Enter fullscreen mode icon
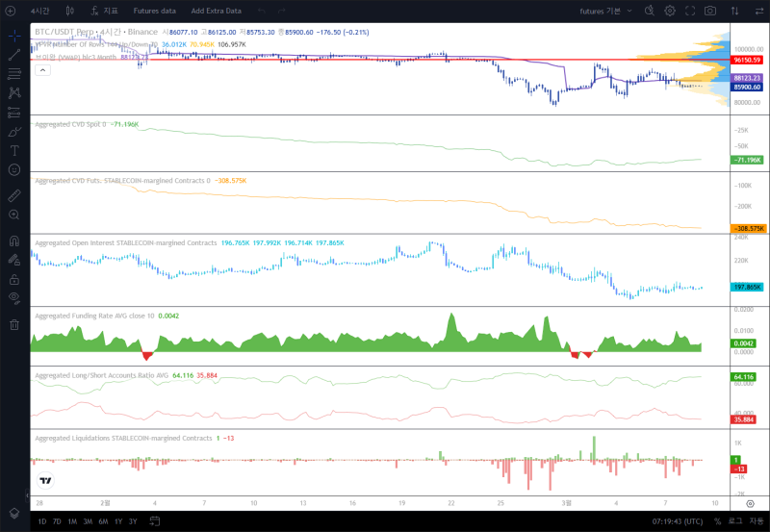The width and height of the screenshot is (770, 532). 690,11
